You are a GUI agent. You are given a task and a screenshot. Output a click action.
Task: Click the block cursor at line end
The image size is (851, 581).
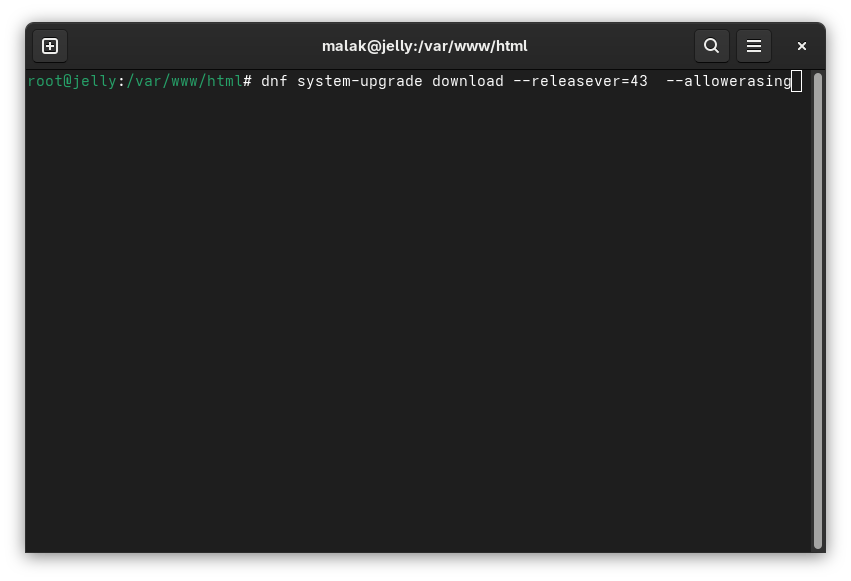coord(797,81)
